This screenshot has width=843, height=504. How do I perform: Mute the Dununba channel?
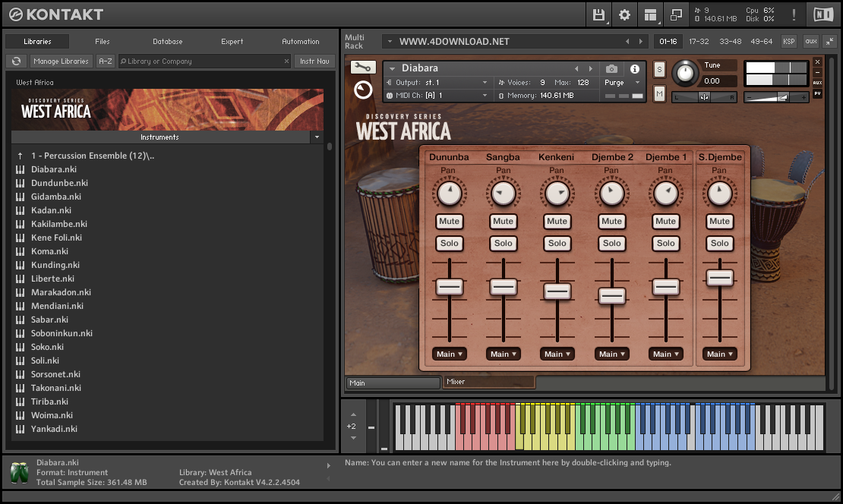coord(449,222)
